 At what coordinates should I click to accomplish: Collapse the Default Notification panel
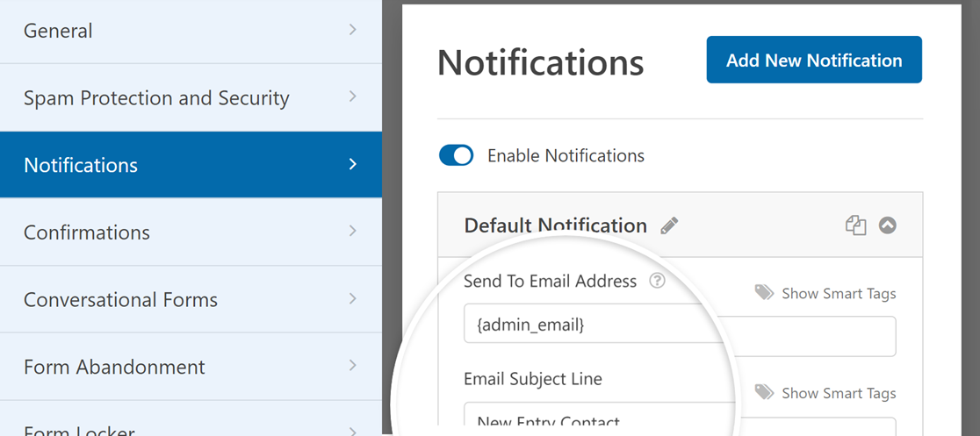[x=888, y=225]
